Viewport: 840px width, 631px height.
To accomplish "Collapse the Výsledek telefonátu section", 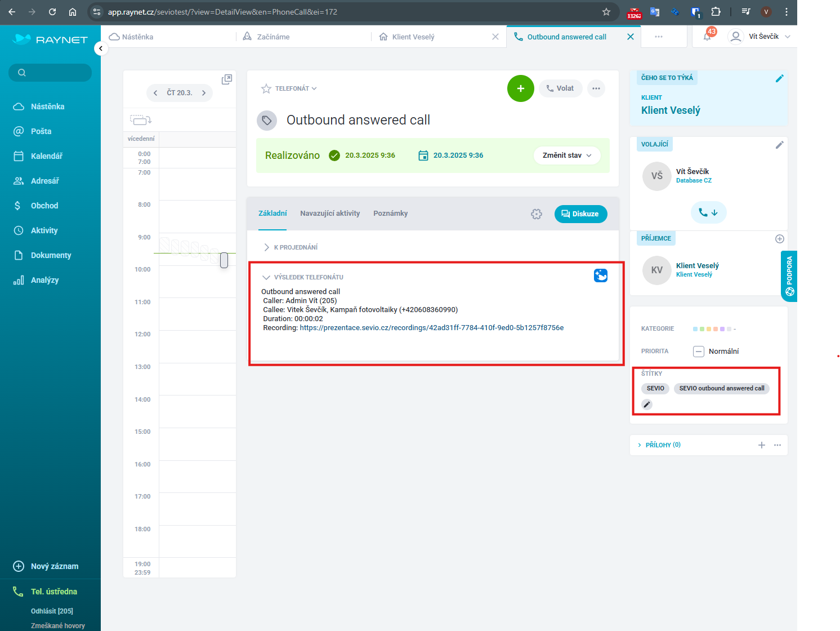I will click(x=266, y=277).
